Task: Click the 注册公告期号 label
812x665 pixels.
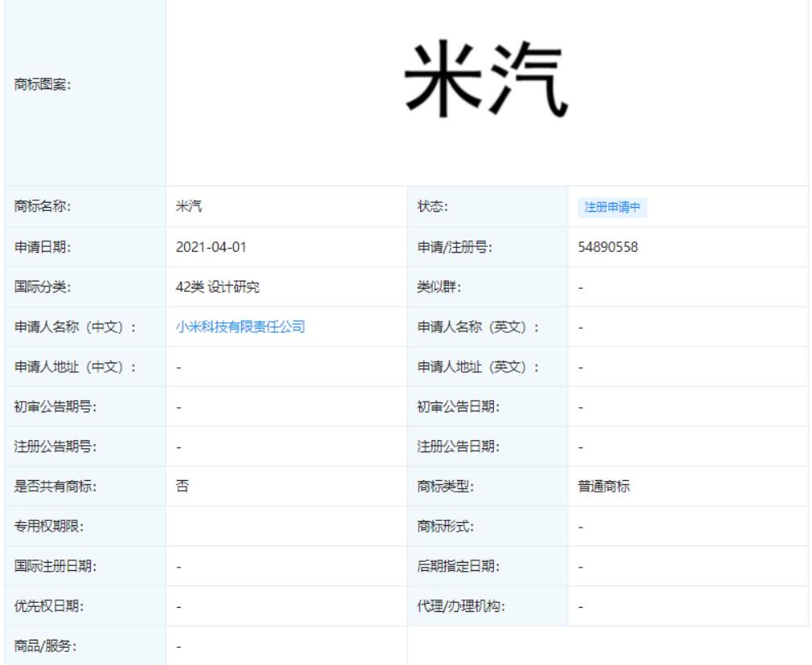Action: [56, 447]
